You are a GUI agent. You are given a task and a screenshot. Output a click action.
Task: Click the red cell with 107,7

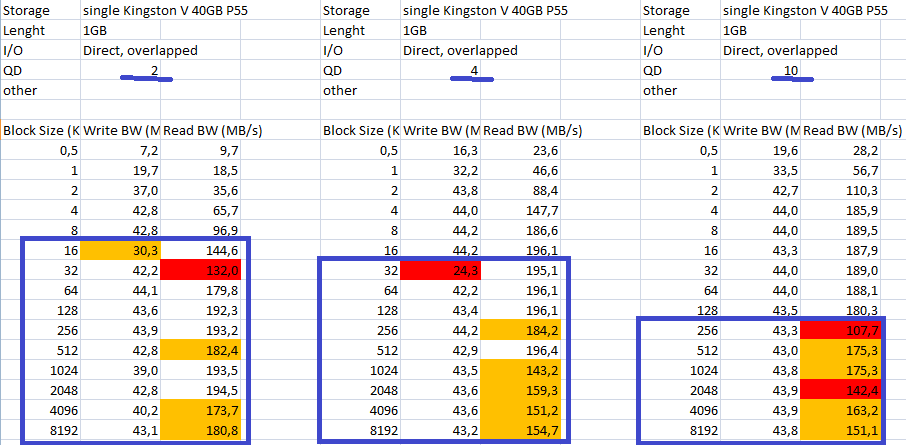(841, 331)
